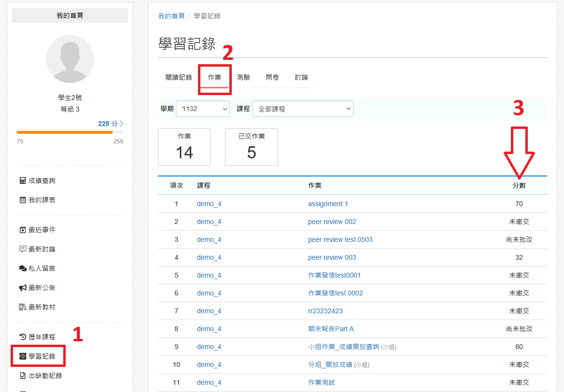Image resolution: width=564 pixels, height=392 pixels.
Task: Click the calculator icon beside 成績查詢
Action: (22, 181)
